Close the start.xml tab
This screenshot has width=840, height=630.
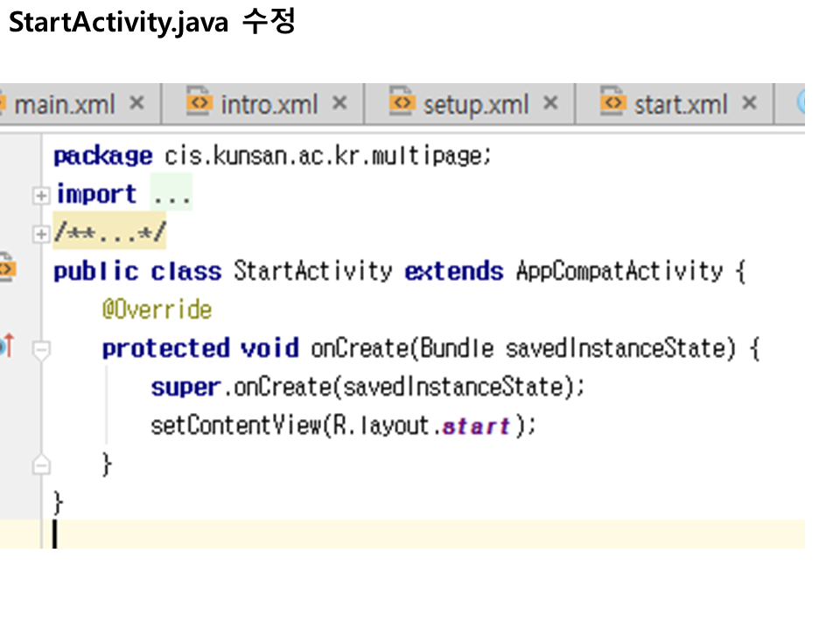click(749, 103)
